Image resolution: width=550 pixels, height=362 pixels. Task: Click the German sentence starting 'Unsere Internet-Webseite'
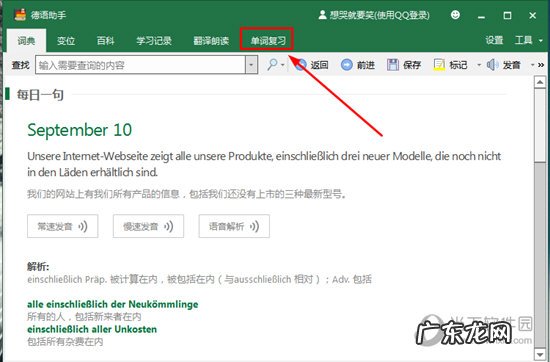click(x=264, y=164)
